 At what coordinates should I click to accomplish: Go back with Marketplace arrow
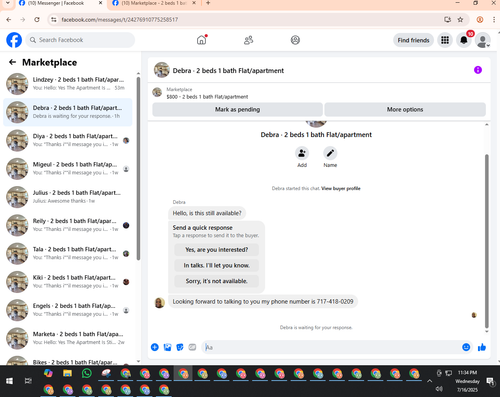[x=13, y=62]
